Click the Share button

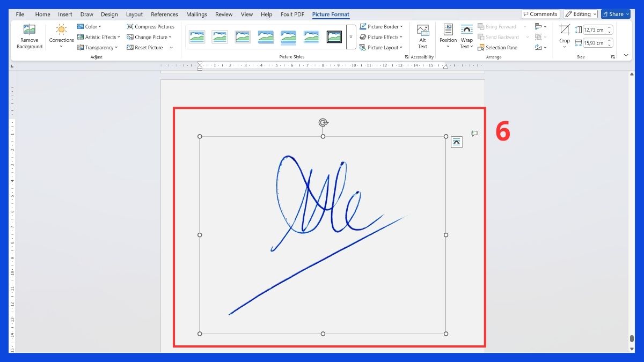click(x=615, y=14)
